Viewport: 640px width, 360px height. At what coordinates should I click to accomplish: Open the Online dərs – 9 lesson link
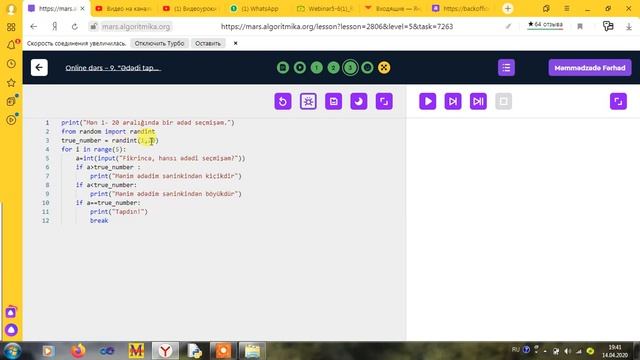113,68
